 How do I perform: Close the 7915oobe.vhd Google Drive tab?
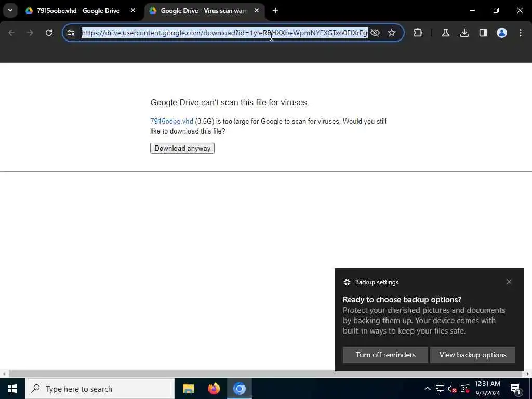pos(133,11)
